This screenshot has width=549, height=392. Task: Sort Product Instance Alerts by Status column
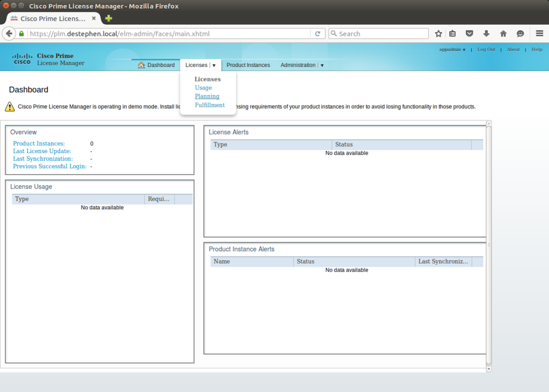coord(354,261)
